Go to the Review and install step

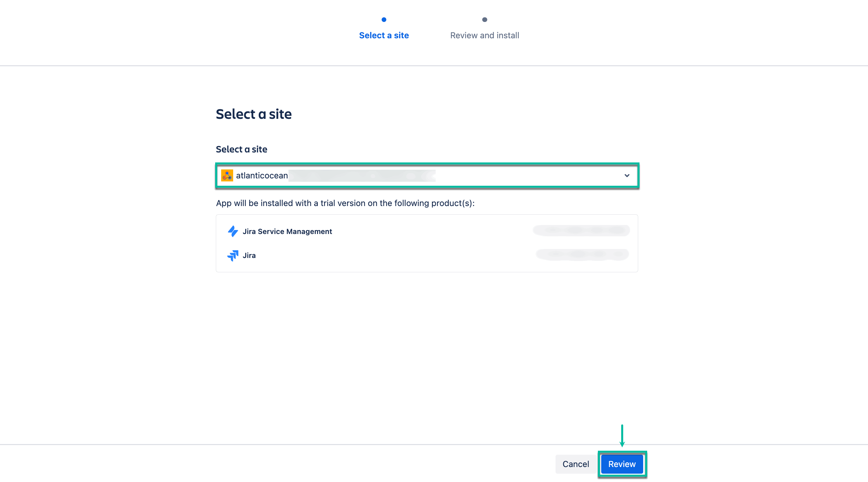[485, 35]
